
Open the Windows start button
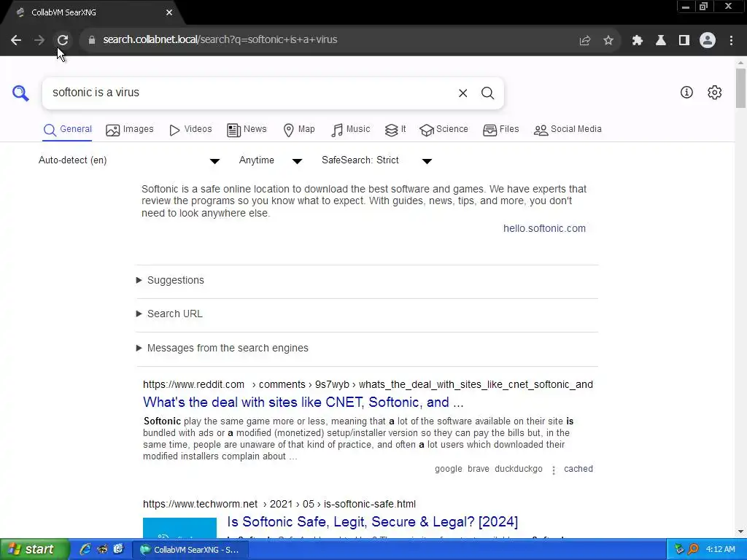(35, 549)
